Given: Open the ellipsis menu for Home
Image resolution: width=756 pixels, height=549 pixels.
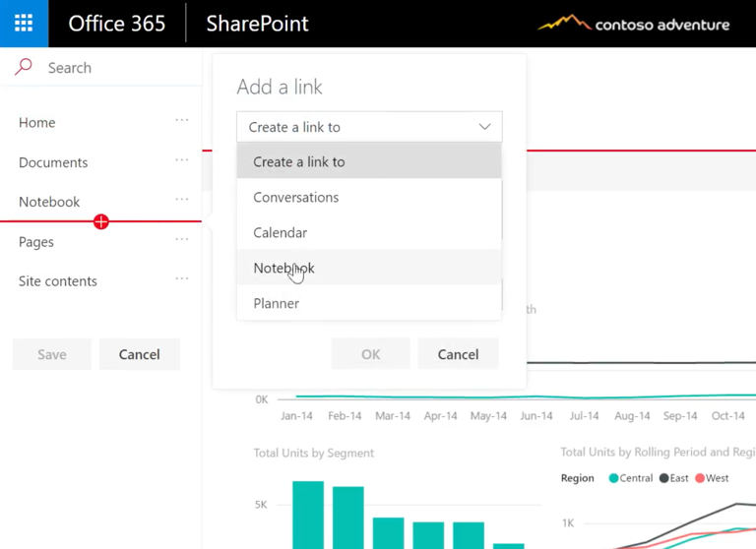Looking at the screenshot, I should click(182, 119).
